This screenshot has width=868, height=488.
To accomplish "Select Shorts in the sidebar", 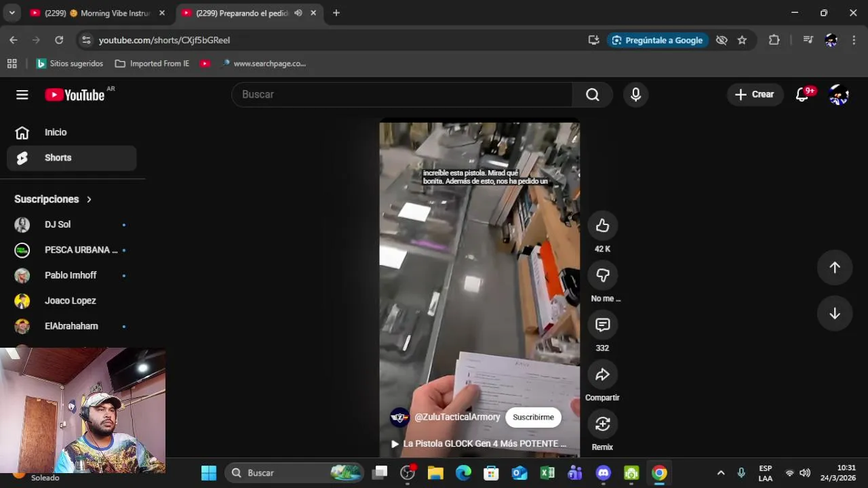I will (x=72, y=158).
